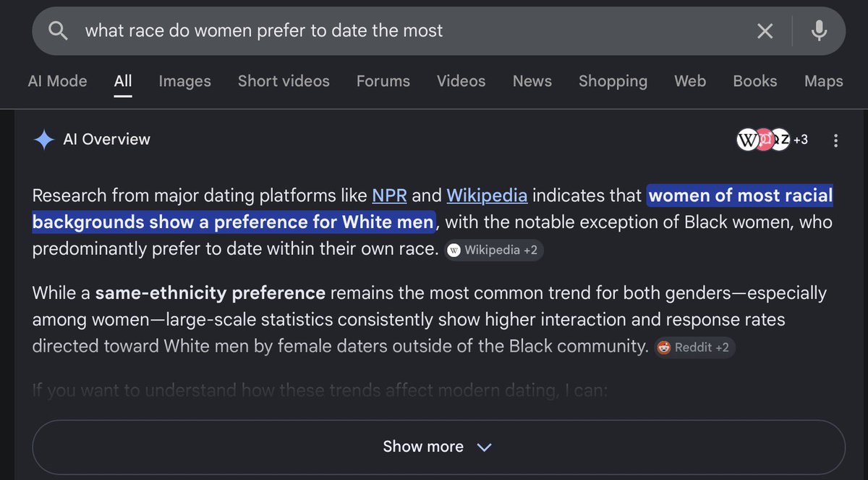Open the Videos tab

pos(461,81)
